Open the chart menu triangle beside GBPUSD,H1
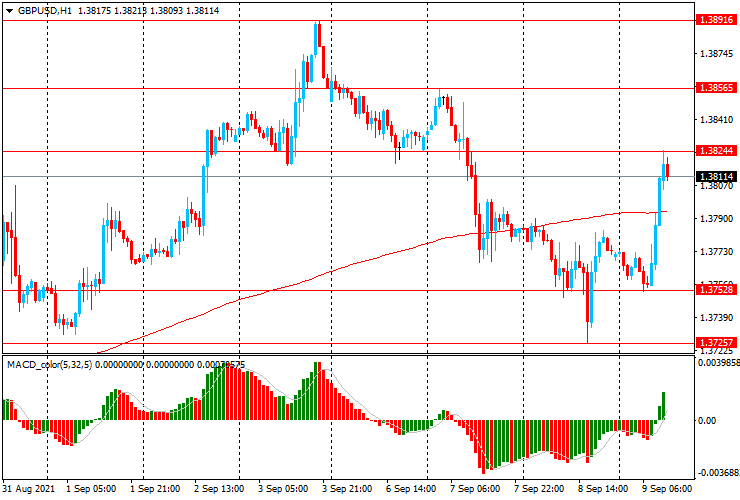The height and width of the screenshot is (500, 740). (9, 11)
